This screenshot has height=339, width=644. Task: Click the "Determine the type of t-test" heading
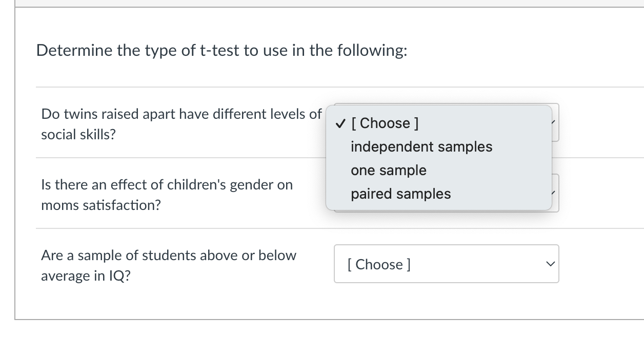click(x=222, y=51)
